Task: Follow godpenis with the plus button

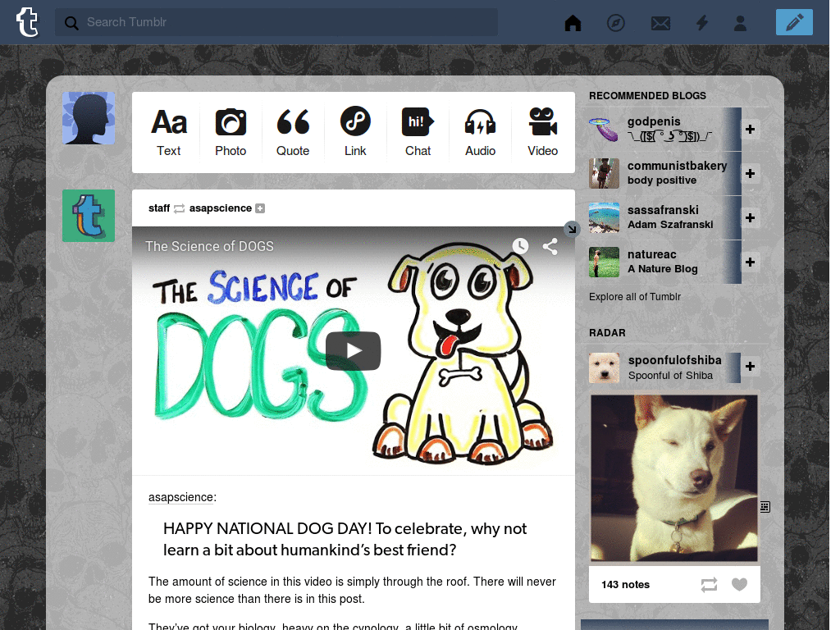Action: pos(750,129)
